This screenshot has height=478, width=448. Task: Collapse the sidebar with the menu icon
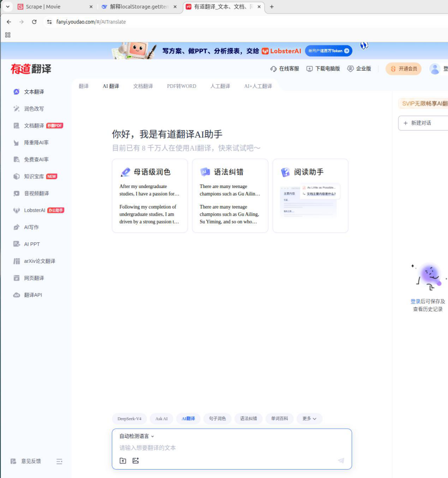click(59, 462)
